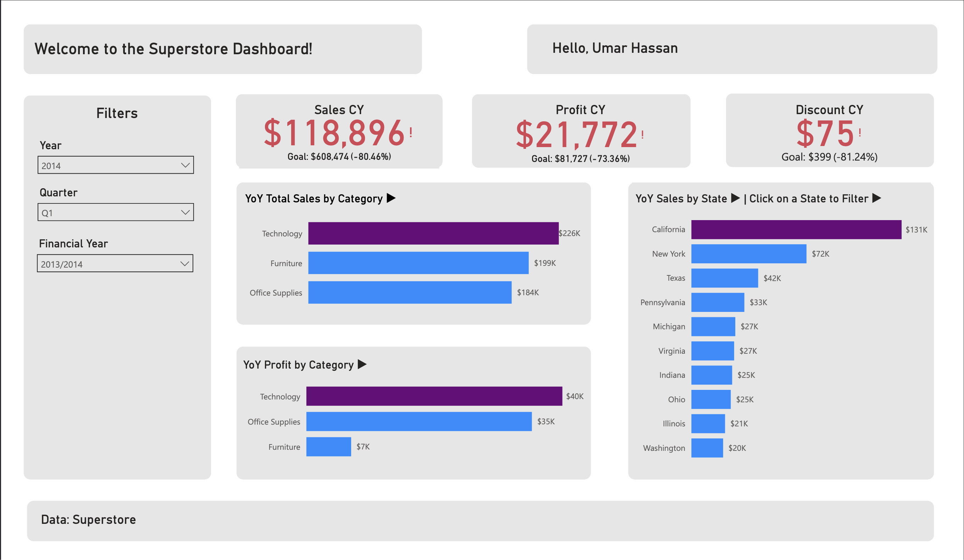The image size is (964, 560).
Task: Click the Washington bar in state chart
Action: (707, 448)
